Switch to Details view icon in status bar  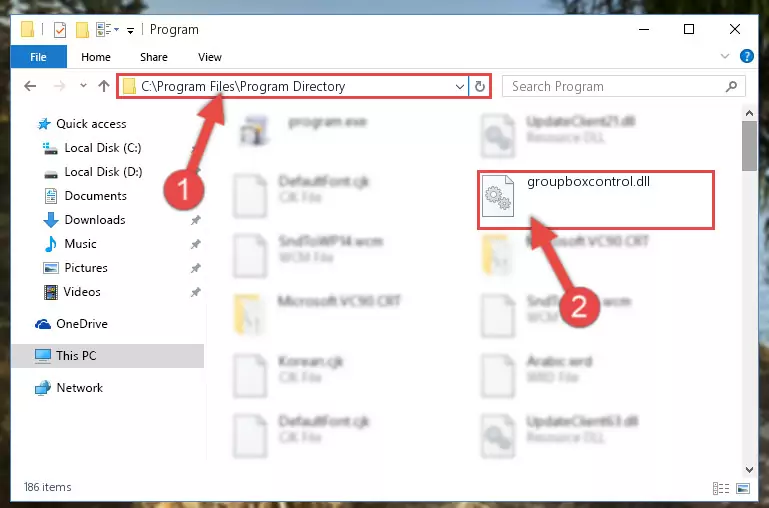click(720, 488)
